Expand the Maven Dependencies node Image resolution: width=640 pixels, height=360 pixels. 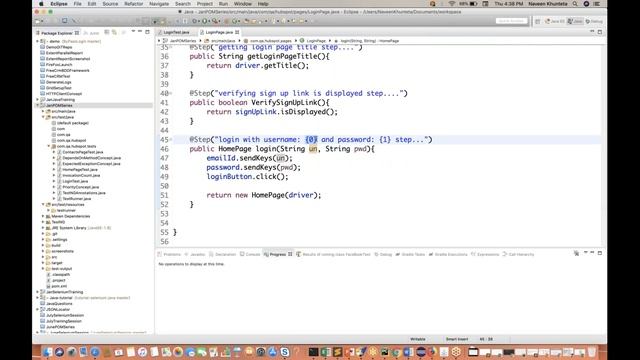coord(43,216)
